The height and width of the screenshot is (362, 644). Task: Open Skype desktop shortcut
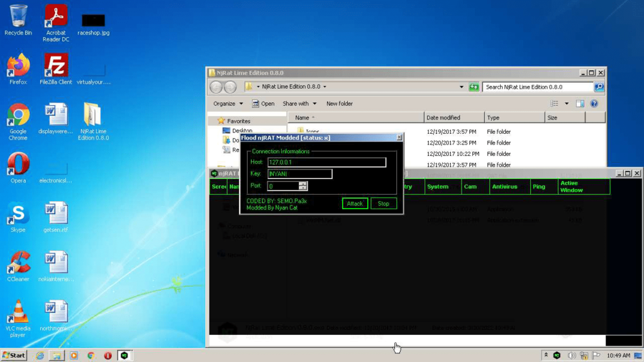(18, 217)
